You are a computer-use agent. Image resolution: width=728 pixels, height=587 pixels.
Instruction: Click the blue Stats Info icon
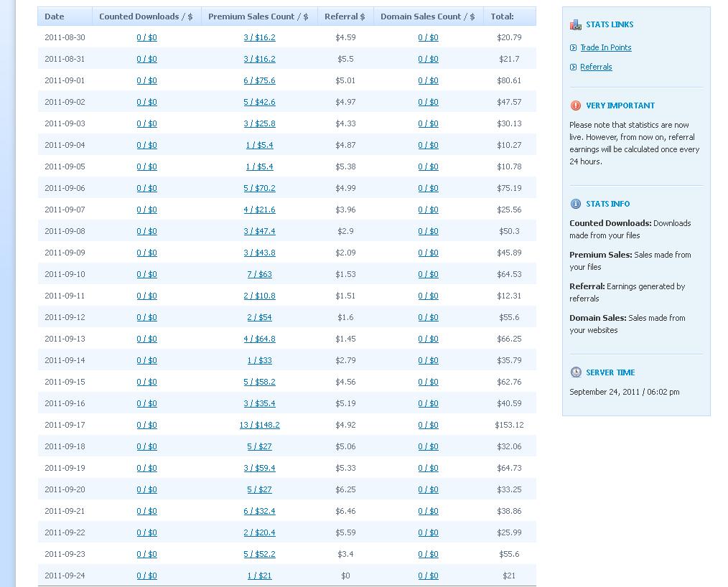pyautogui.click(x=576, y=204)
